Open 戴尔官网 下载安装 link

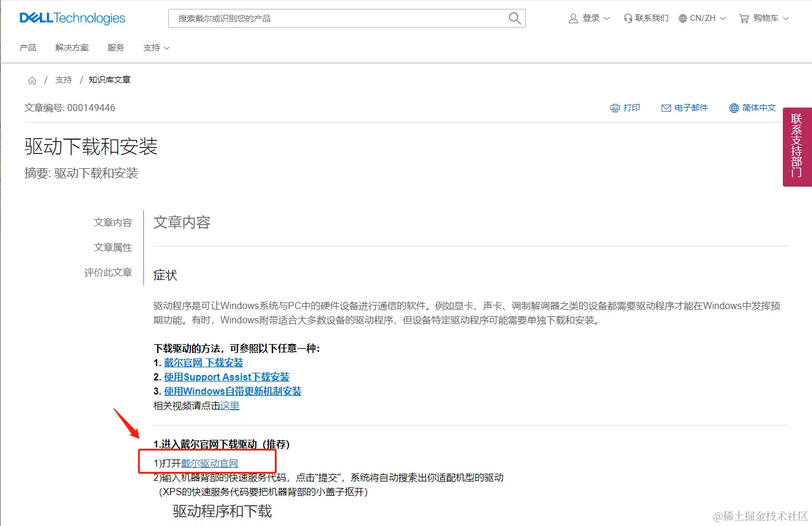(203, 363)
